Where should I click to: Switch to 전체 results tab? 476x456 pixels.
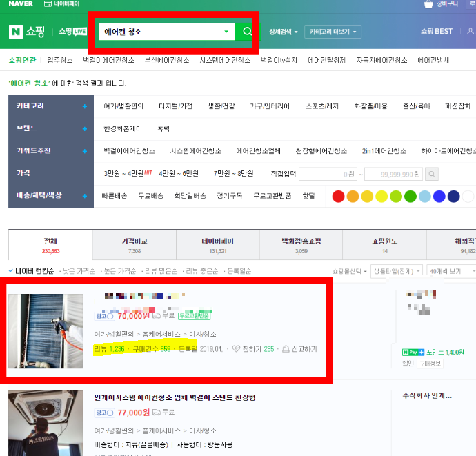pyautogui.click(x=50, y=246)
